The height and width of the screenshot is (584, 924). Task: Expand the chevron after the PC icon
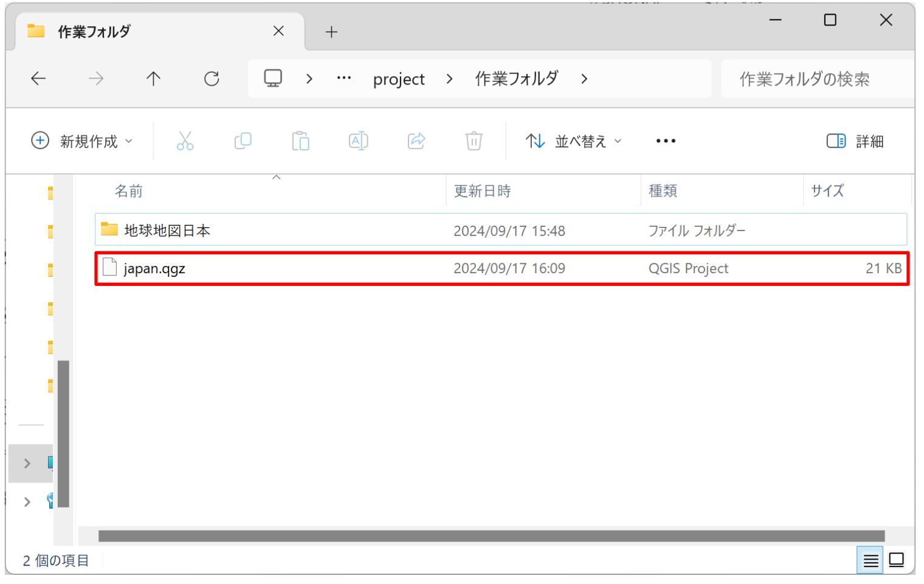pyautogui.click(x=309, y=79)
